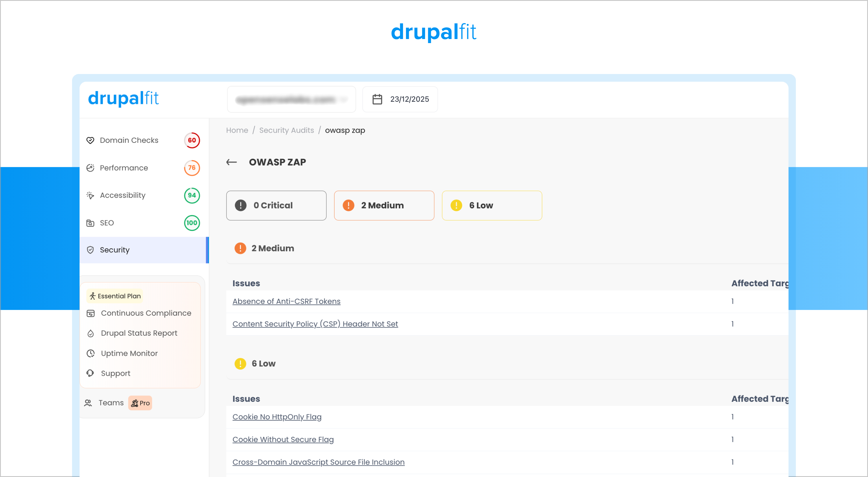Click the large drupalfit logo at page top
868x477 pixels.
(434, 32)
